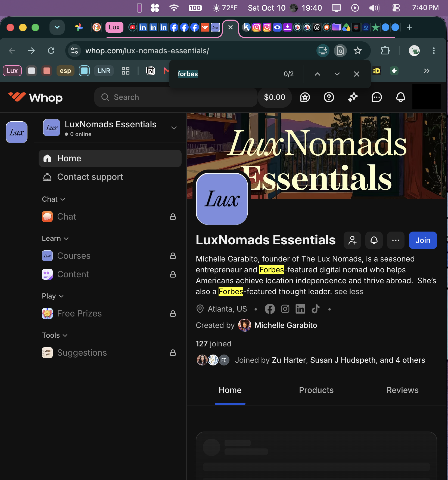Click the blue Join button
This screenshot has width=448, height=480.
point(423,240)
